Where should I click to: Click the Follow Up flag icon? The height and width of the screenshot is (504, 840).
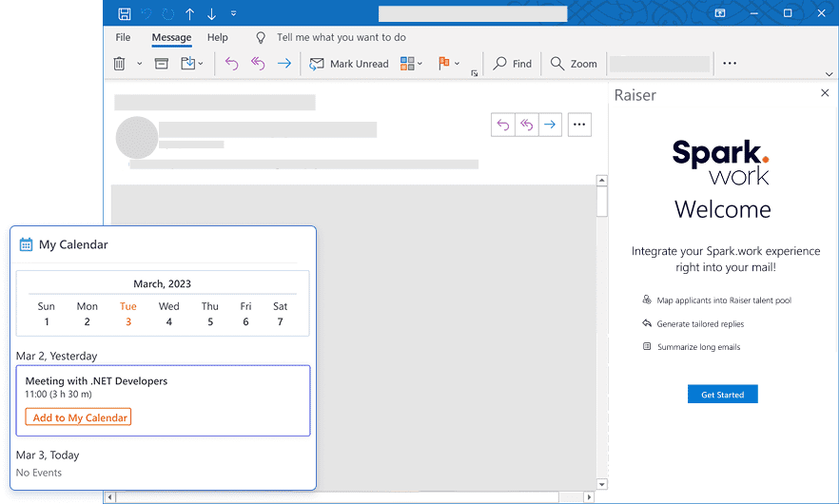(x=443, y=64)
